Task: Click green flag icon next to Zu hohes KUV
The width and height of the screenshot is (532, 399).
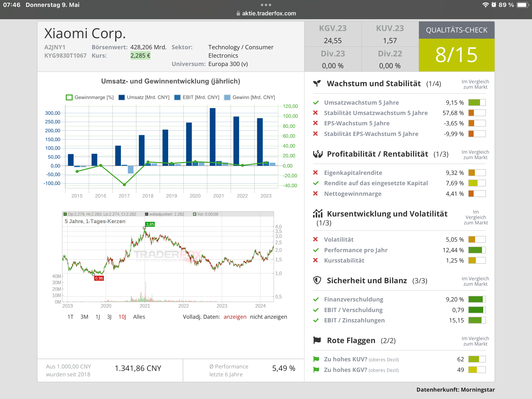Action: (316, 359)
